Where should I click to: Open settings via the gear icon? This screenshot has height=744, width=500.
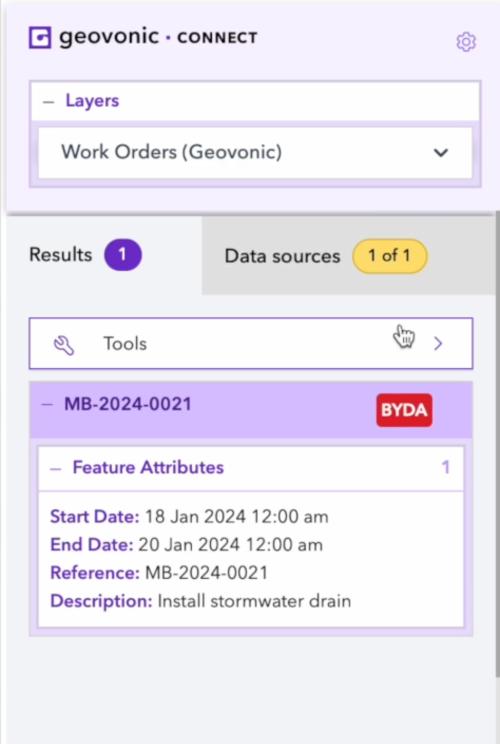466,42
